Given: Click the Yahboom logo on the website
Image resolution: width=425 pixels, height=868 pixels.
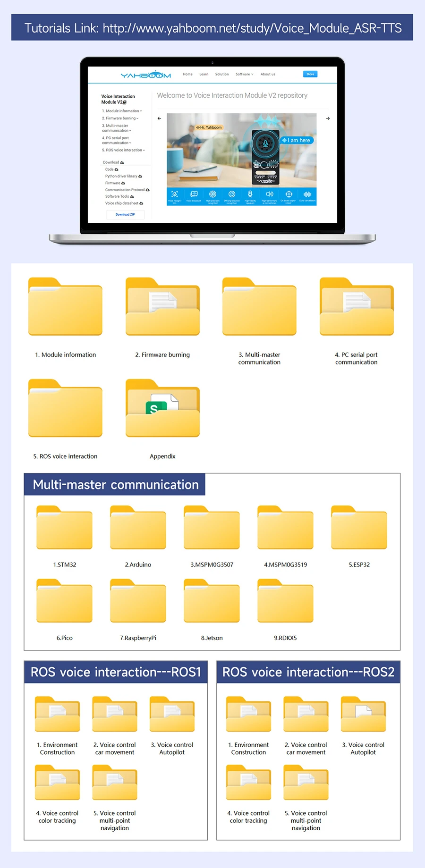Looking at the screenshot, I should point(145,75).
